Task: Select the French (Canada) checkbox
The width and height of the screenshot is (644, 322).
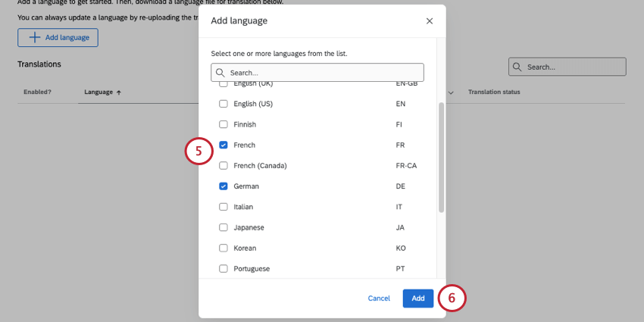Action: tap(224, 165)
